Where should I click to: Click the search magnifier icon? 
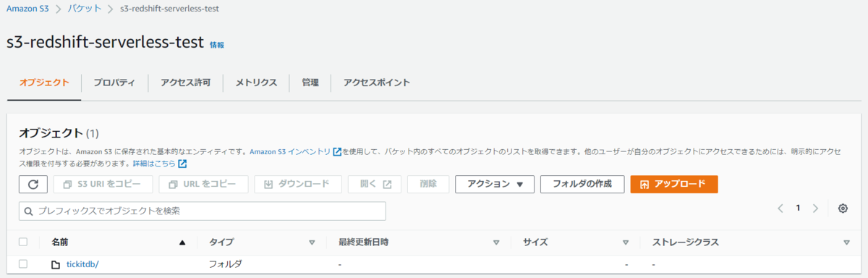tap(28, 211)
